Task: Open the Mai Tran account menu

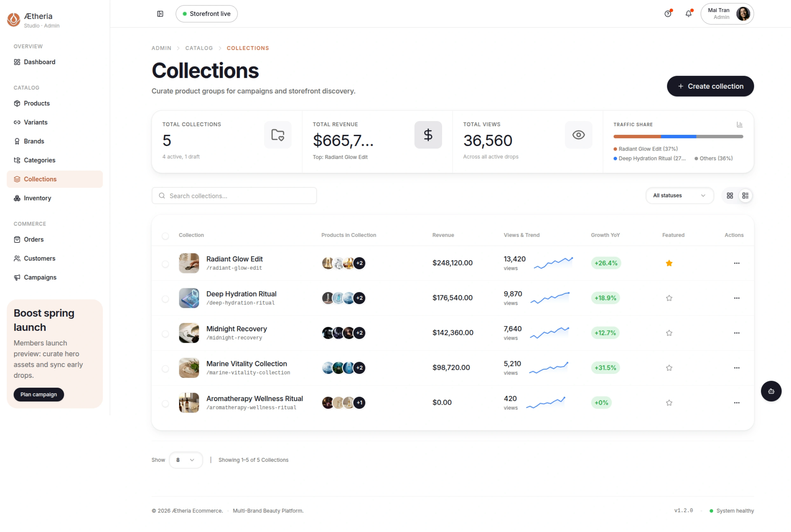Action: click(x=727, y=14)
